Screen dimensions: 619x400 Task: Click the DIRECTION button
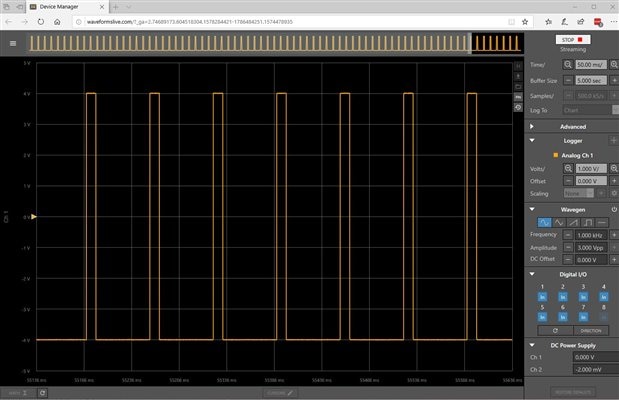588,329
